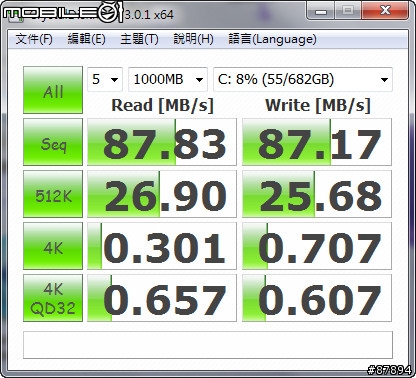Run all benchmarks with the All button
Screen dimensions: 416x378
[x=53, y=90]
